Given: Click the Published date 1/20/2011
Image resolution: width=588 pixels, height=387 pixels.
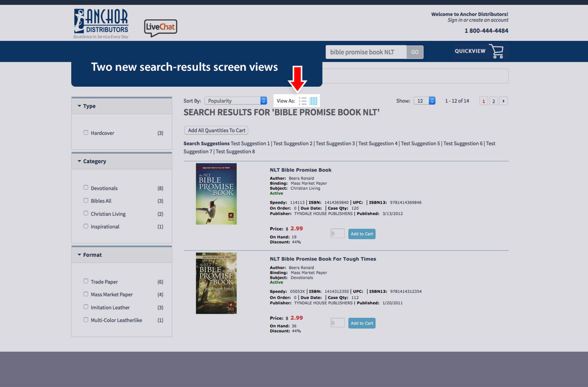Looking at the screenshot, I should tap(393, 303).
